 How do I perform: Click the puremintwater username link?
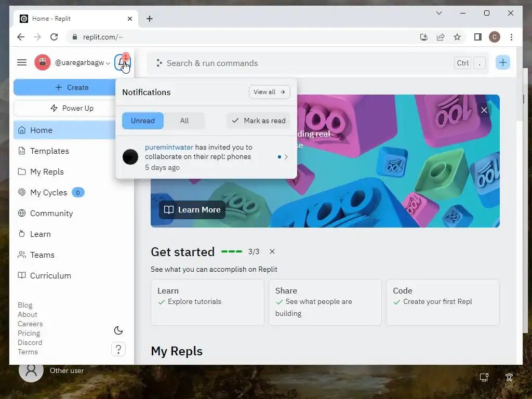169,147
